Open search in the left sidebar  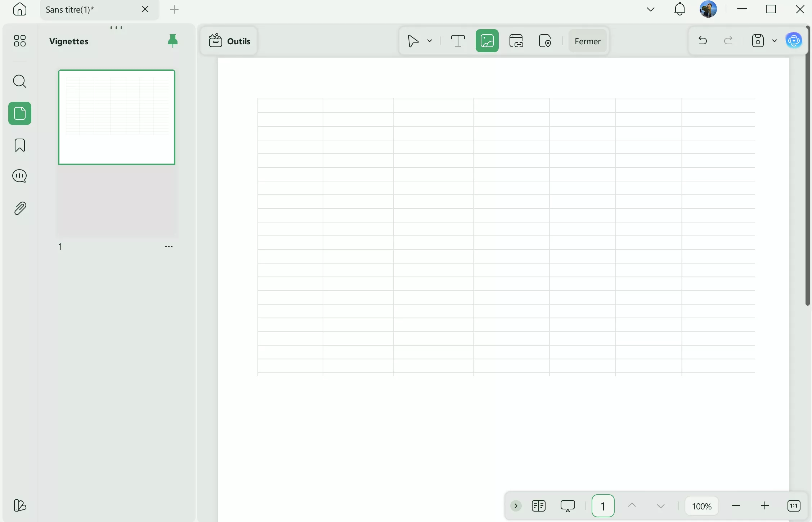tap(19, 82)
